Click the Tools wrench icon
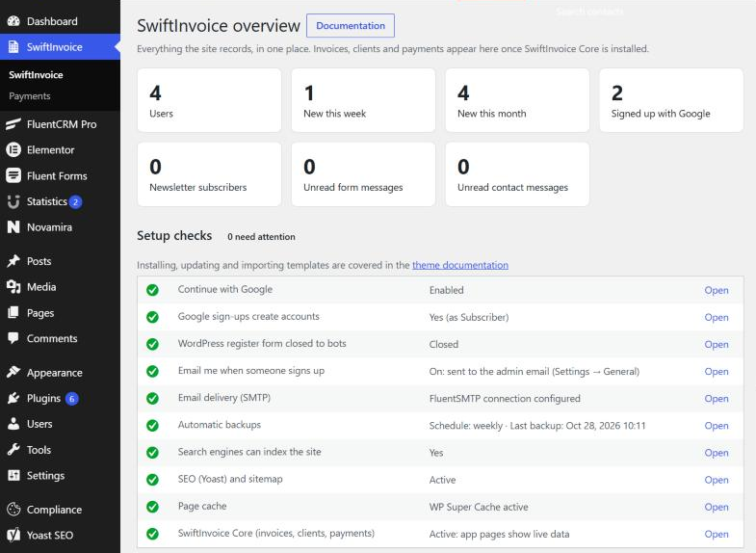Screen dimensions: 756x553 point(13,450)
